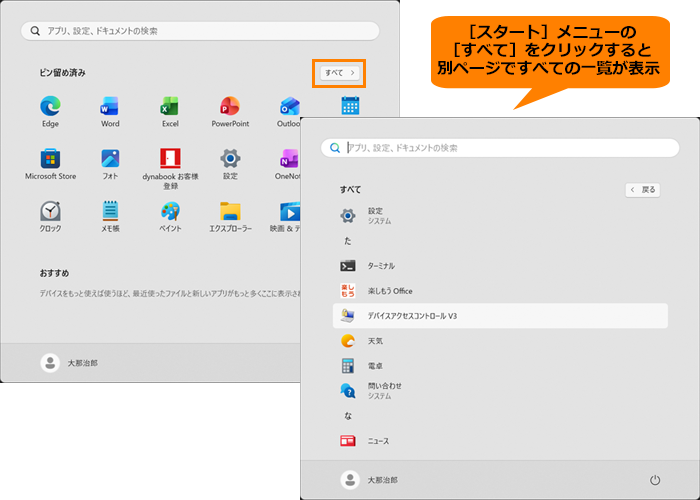700x500 pixels.
Task: Click the power button
Action: 654,480
